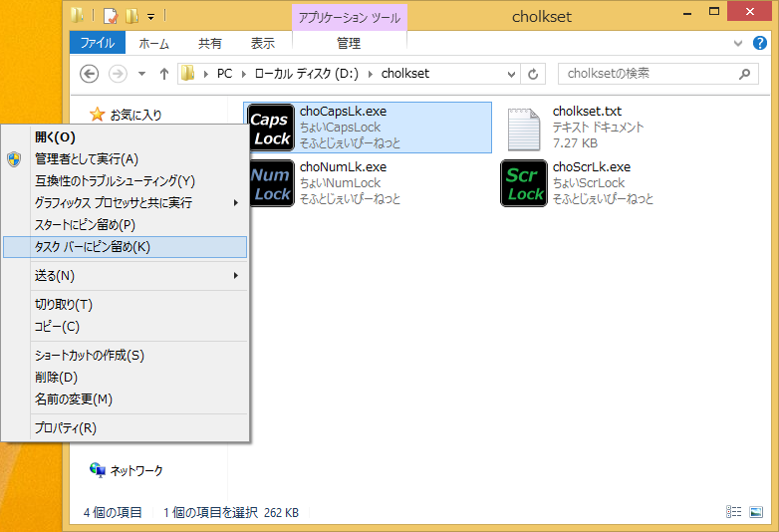Click the choCapsLk.exe file name
Image resolution: width=779 pixels, height=532 pixels.
click(344, 112)
